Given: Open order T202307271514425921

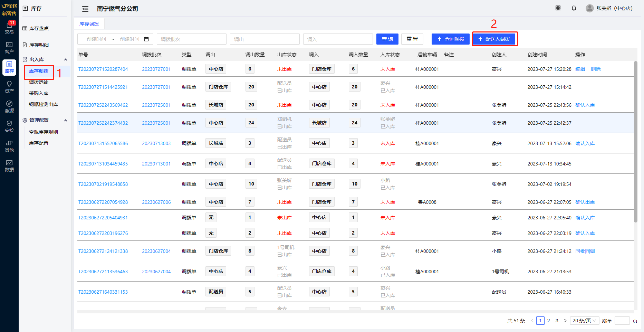Looking at the screenshot, I should 103,87.
